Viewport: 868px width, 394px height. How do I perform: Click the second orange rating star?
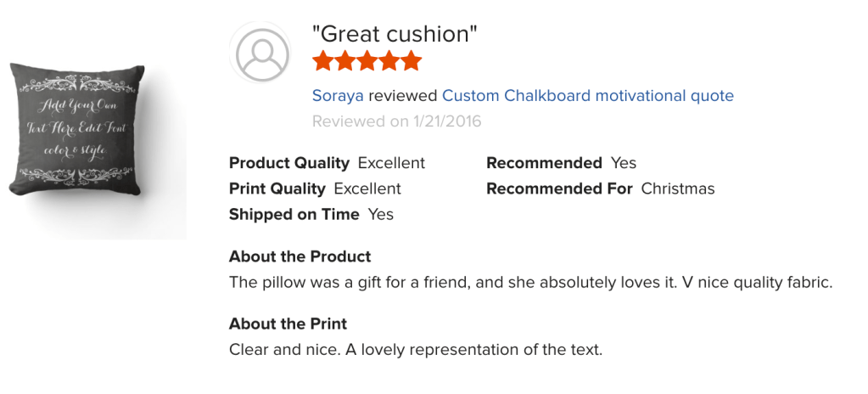coord(345,61)
